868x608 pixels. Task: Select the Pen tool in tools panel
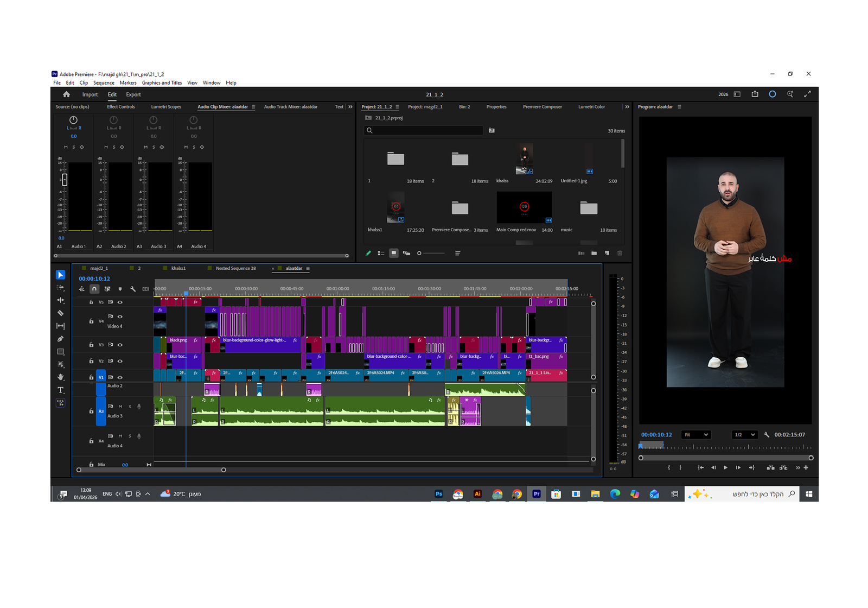pyautogui.click(x=60, y=339)
